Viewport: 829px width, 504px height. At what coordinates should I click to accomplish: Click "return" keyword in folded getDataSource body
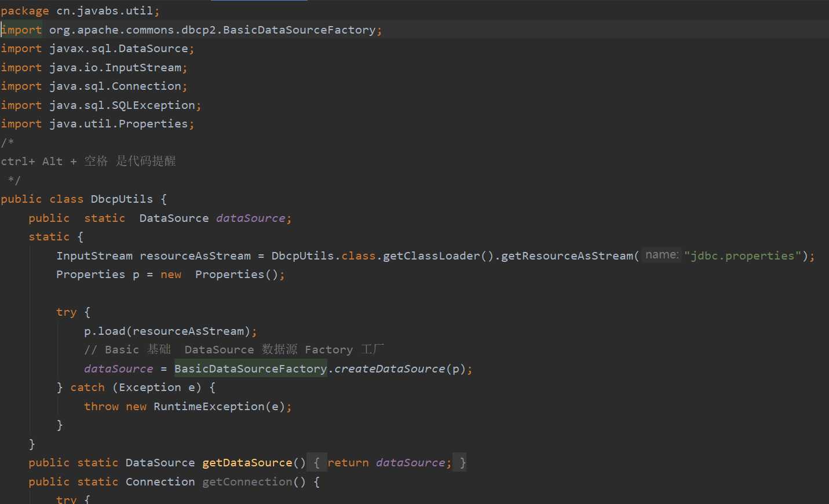click(348, 462)
